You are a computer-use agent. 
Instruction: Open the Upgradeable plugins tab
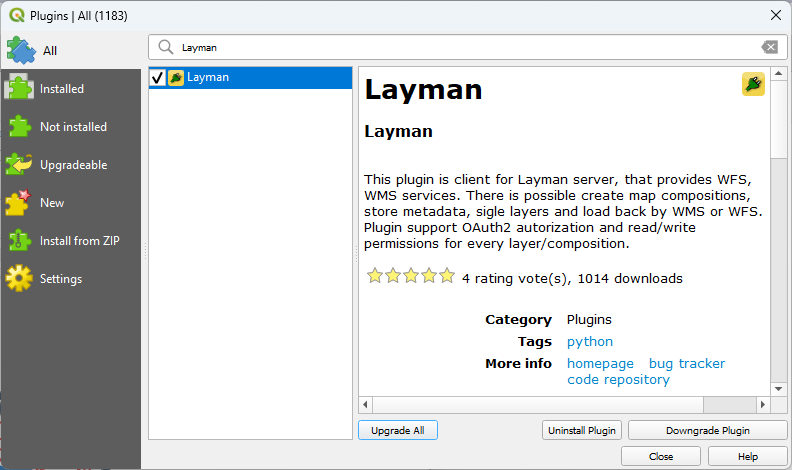coord(71,165)
